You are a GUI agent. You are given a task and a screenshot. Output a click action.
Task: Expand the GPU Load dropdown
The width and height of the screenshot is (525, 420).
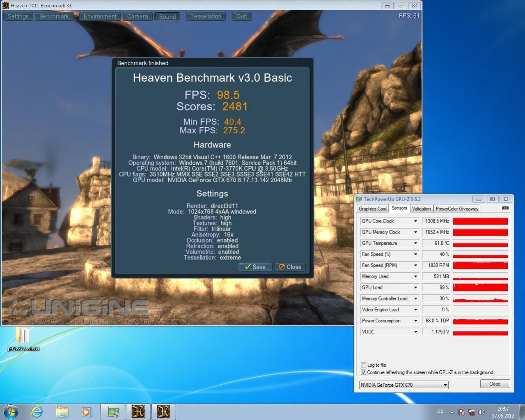click(x=415, y=287)
